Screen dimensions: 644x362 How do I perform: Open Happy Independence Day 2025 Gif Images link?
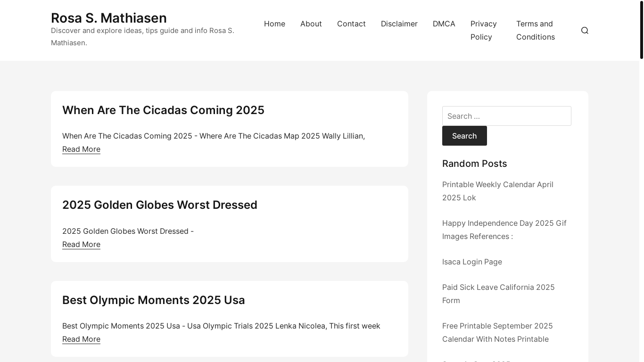pos(504,230)
